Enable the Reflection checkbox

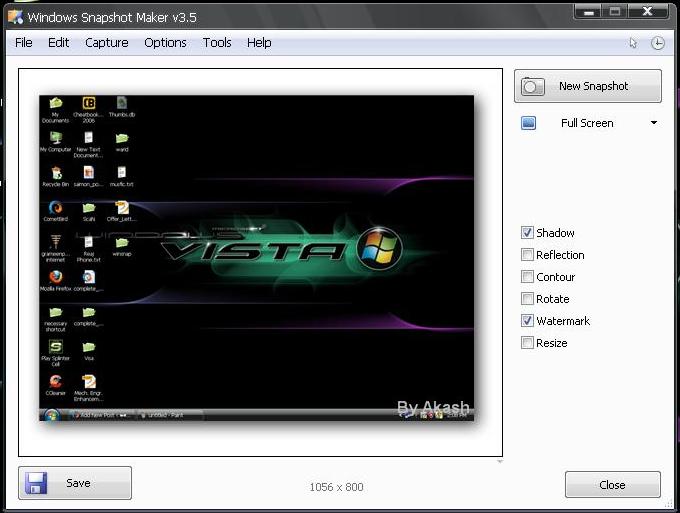[x=527, y=255]
